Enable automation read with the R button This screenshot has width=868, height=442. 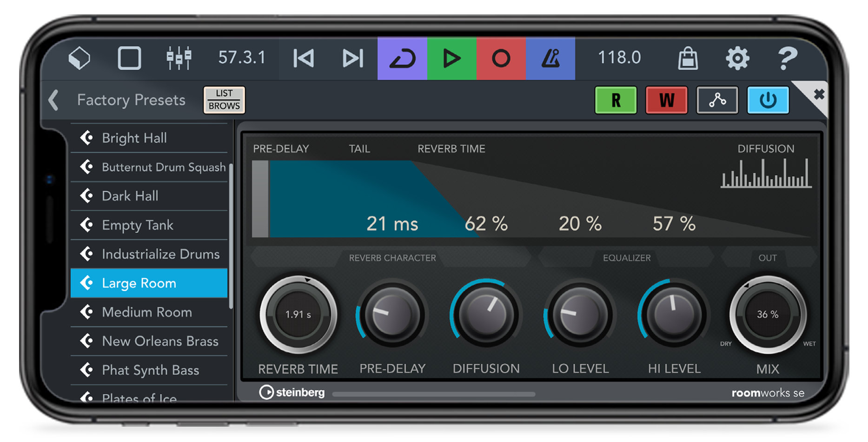616,100
